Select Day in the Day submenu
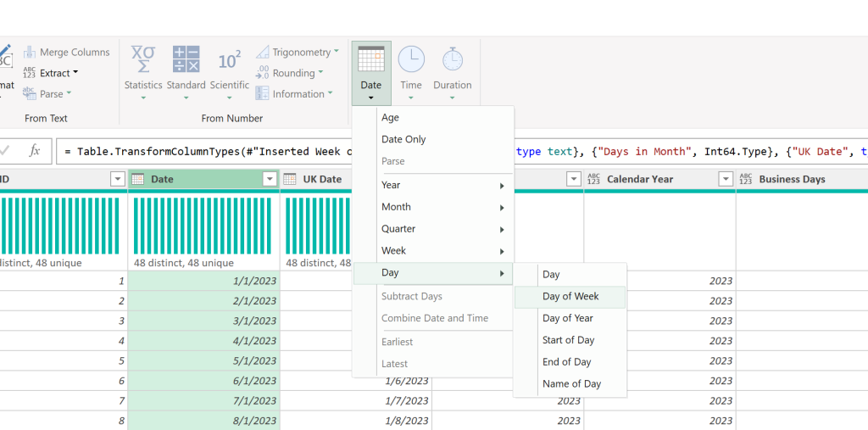The image size is (868, 430). [x=570, y=274]
